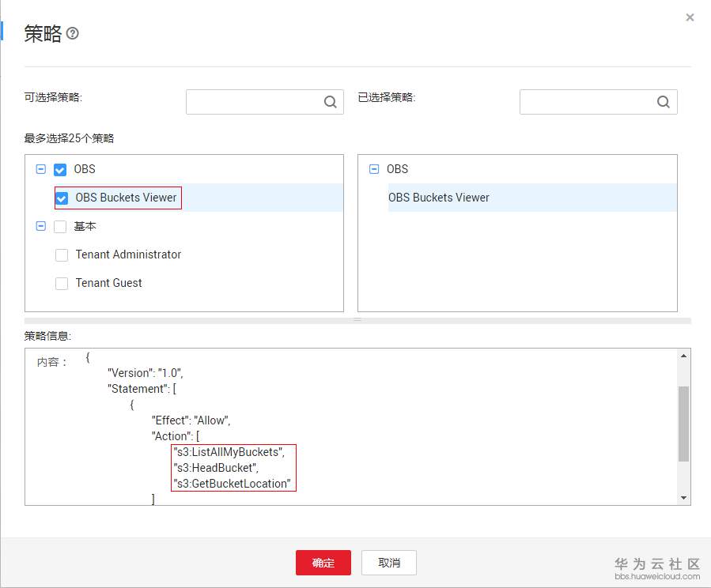Click the Tenant Guest label

[109, 283]
